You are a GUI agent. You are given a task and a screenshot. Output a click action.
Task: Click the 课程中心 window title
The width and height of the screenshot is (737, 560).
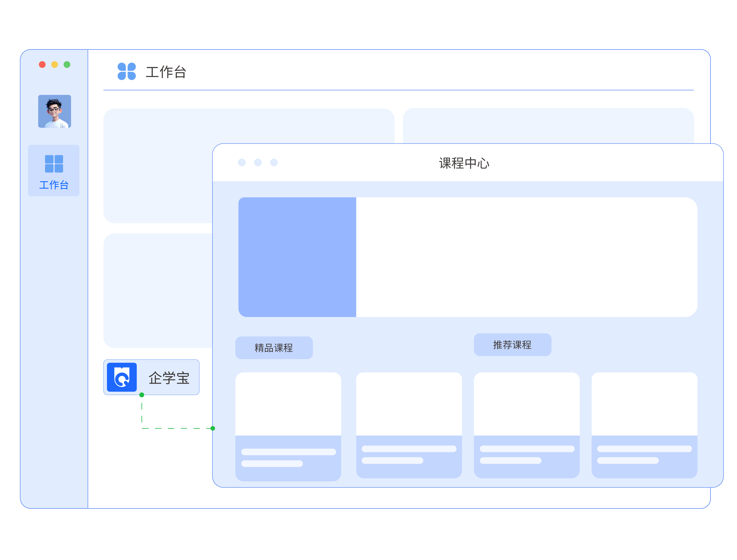(464, 163)
